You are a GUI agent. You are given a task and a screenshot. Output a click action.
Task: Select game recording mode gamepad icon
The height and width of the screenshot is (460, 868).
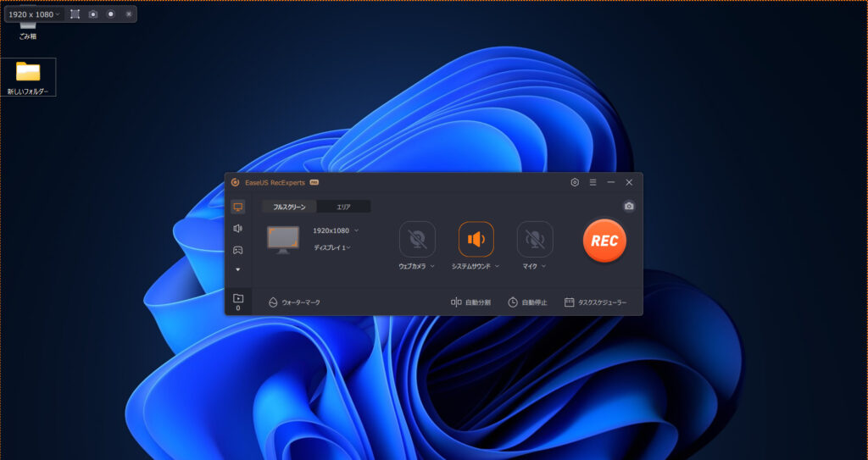238,250
